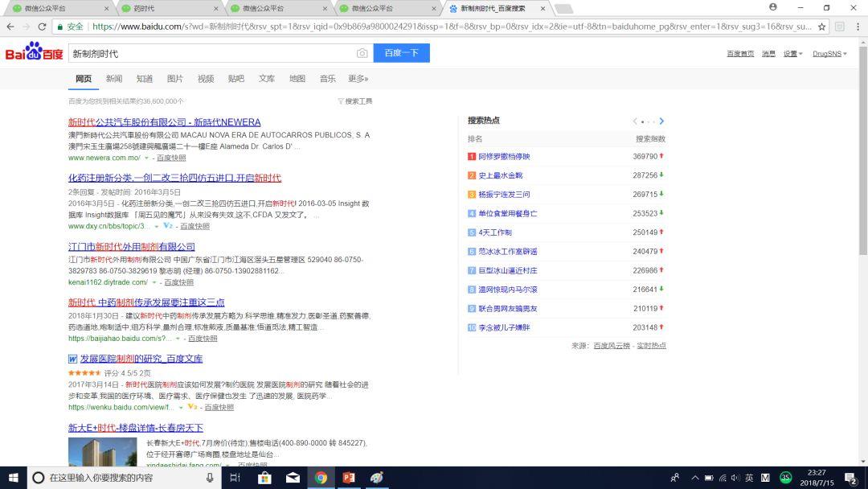Screen dimensions: 868x489
Task: Expand the 搜索工具 filter options
Action: [x=355, y=101]
